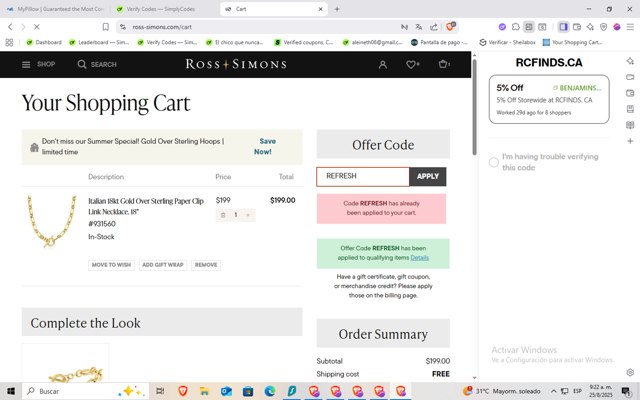
Task: Click inside the offer code field with REFRESH
Action: (363, 176)
